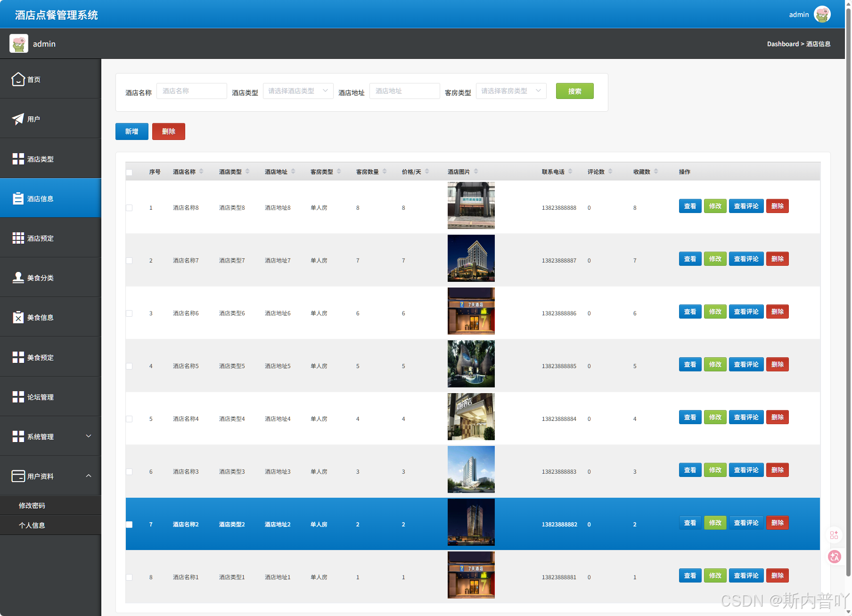
Task: Click the card icon beside 用户资料
Action: [x=18, y=476]
